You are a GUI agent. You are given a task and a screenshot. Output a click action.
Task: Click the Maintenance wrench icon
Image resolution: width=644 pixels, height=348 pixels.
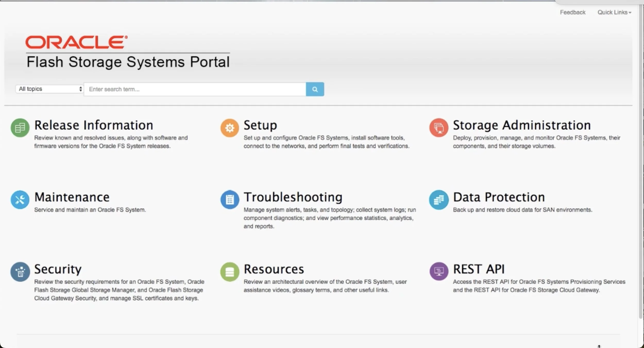[20, 199]
